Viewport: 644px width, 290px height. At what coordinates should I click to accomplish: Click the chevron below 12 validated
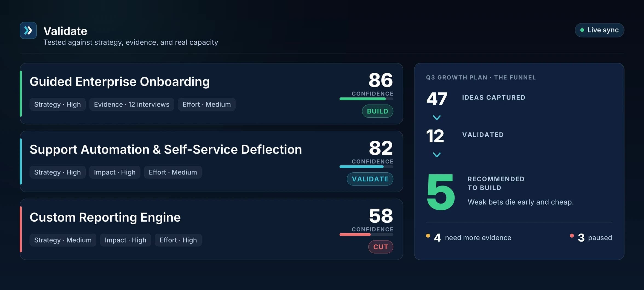pos(437,155)
